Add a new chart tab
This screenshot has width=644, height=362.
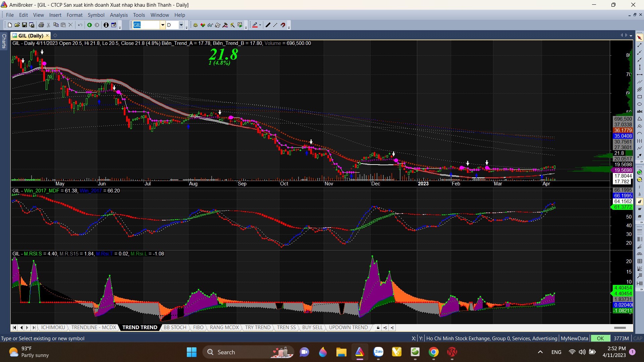coord(55,35)
